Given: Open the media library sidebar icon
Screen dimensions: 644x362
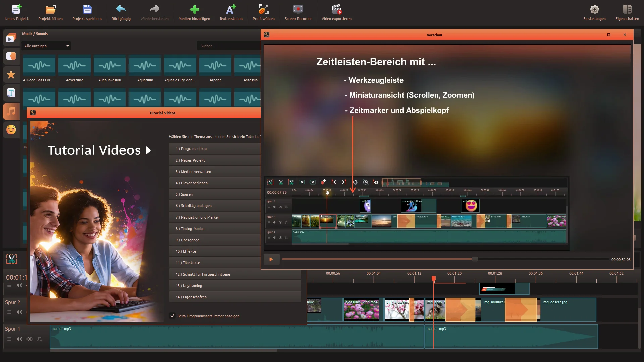Looking at the screenshot, I should (11, 38).
